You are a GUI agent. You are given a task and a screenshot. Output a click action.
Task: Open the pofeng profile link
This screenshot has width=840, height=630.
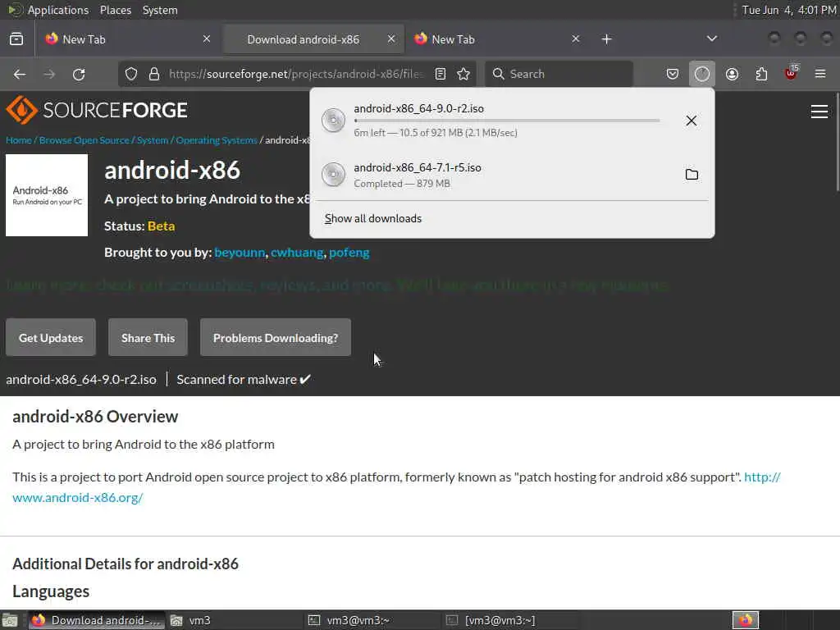[349, 253]
